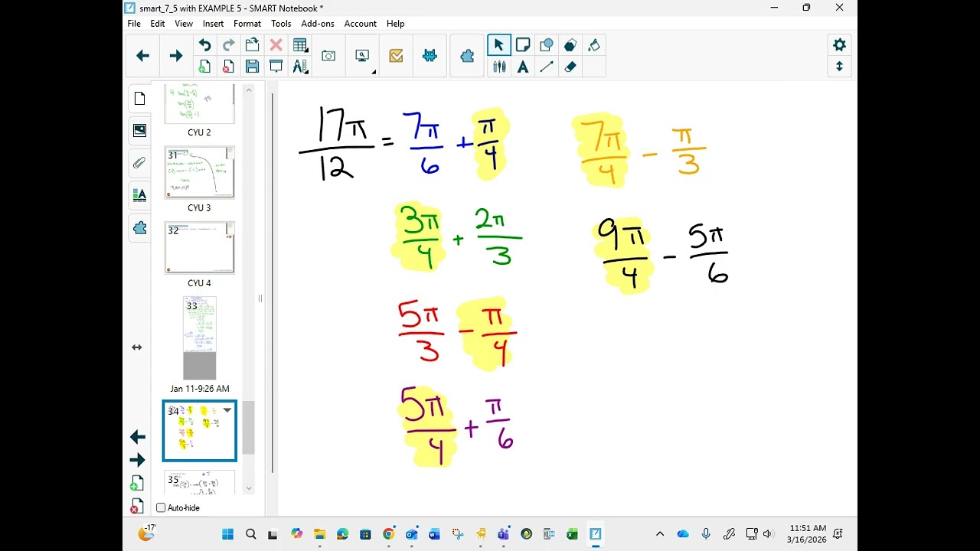
Task: Open the screen capture camera tool
Action: [328, 56]
